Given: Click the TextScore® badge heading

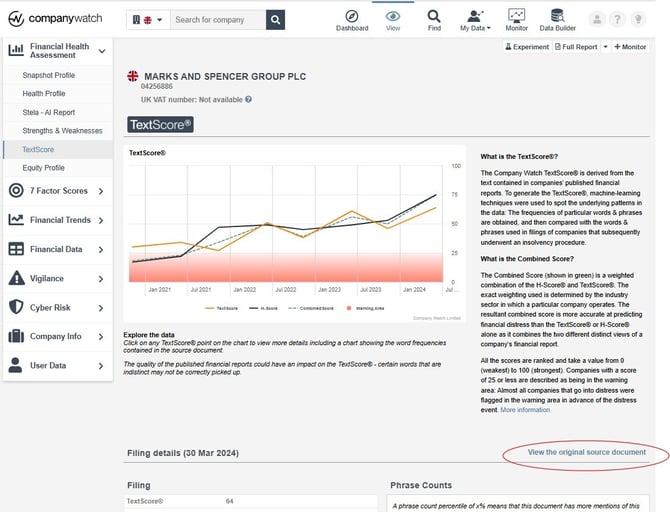Looking at the screenshot, I should click(160, 124).
